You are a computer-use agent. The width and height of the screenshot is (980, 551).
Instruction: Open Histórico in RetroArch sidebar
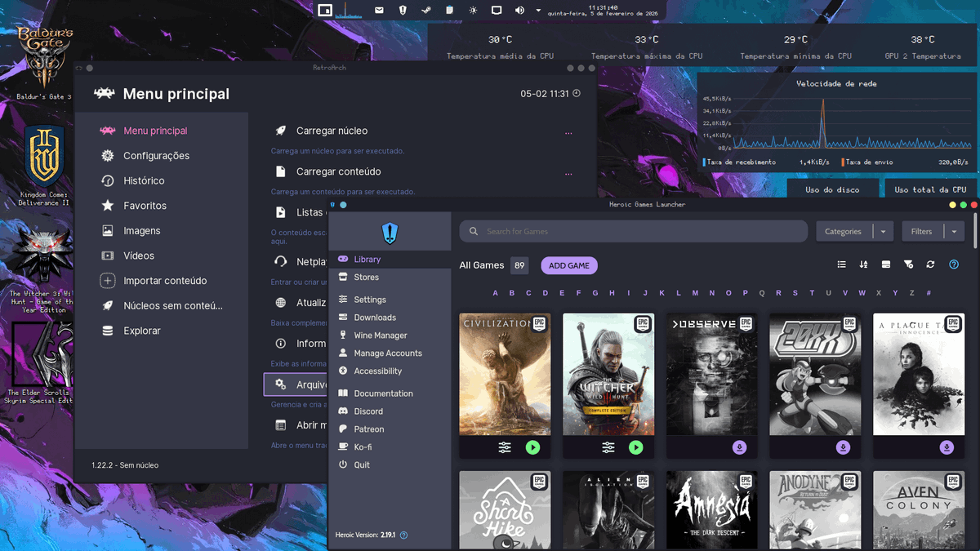[x=161, y=180]
